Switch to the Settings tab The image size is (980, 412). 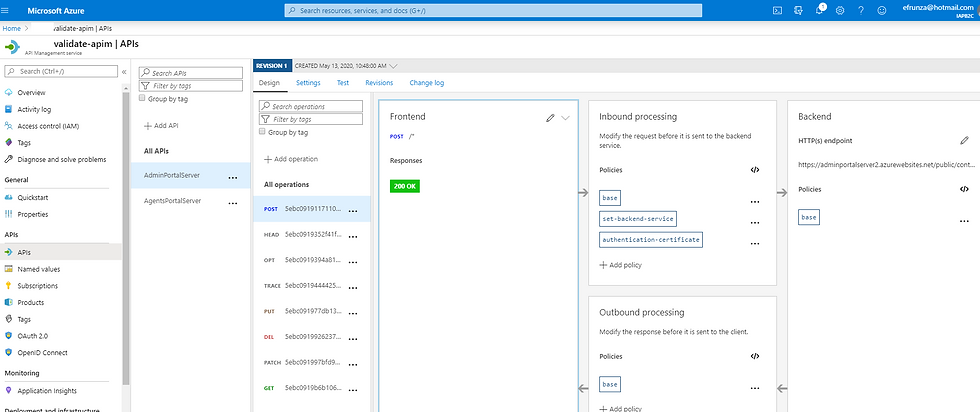[x=308, y=83]
